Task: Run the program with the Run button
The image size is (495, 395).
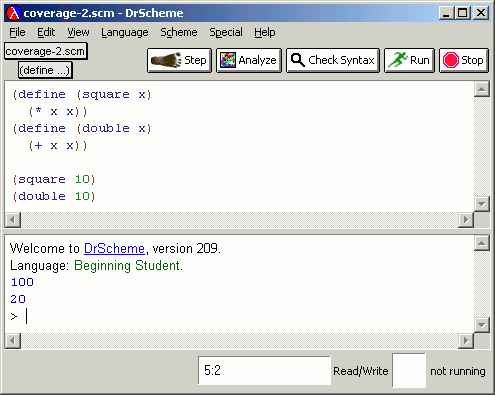Action: point(409,60)
